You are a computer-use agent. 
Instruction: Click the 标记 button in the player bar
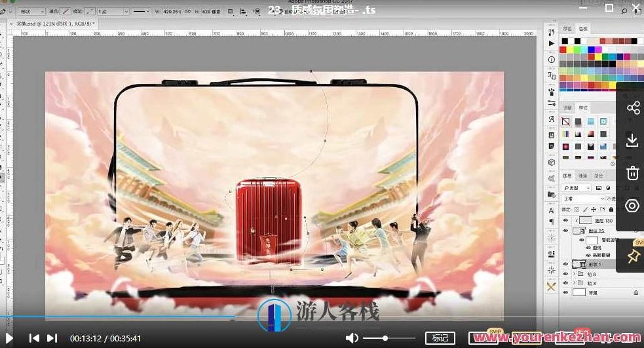(440, 338)
